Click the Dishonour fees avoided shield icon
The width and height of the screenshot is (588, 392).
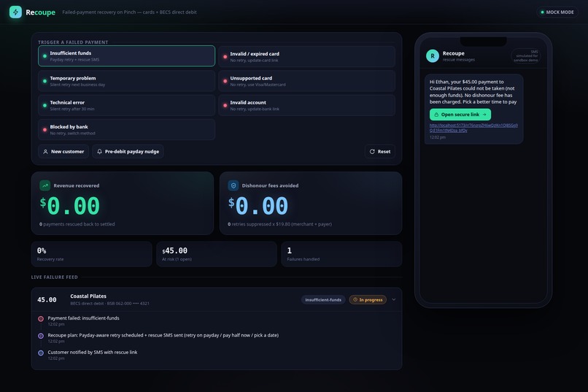233,185
